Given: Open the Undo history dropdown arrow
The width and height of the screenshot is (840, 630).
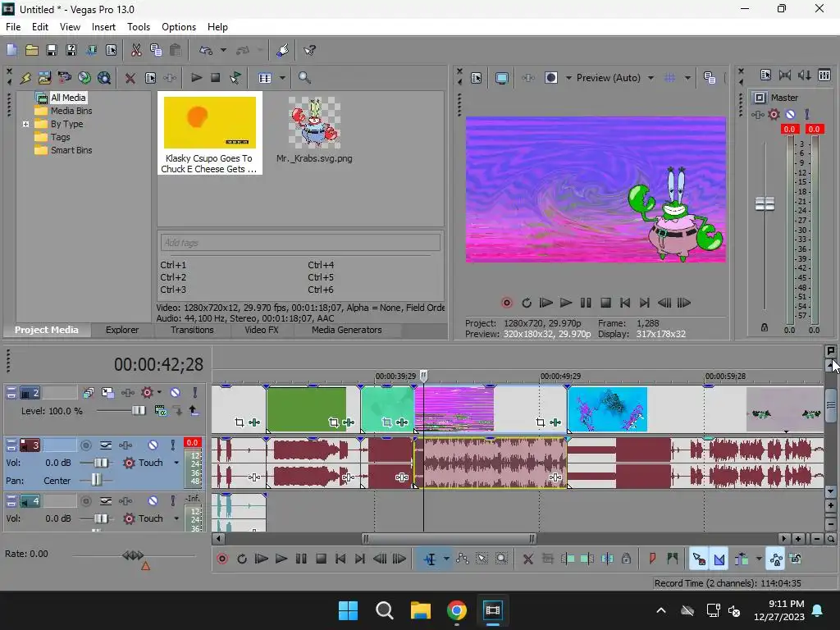Looking at the screenshot, I should pos(223,50).
